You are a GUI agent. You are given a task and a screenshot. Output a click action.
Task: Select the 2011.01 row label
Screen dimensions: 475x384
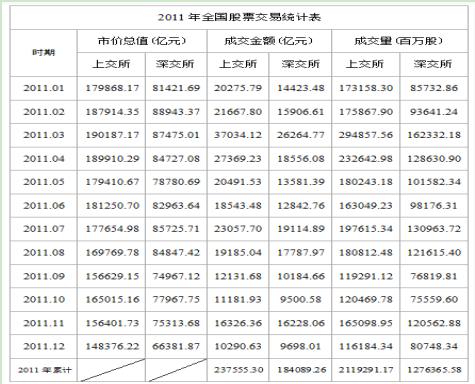point(44,88)
